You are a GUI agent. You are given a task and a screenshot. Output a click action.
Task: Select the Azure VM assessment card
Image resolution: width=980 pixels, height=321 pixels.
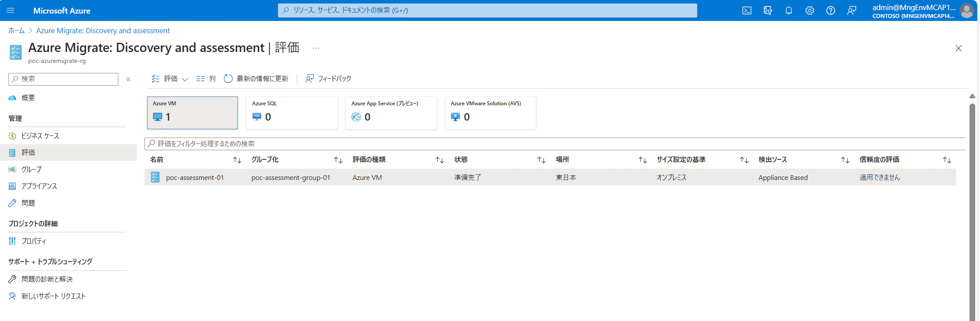point(193,113)
